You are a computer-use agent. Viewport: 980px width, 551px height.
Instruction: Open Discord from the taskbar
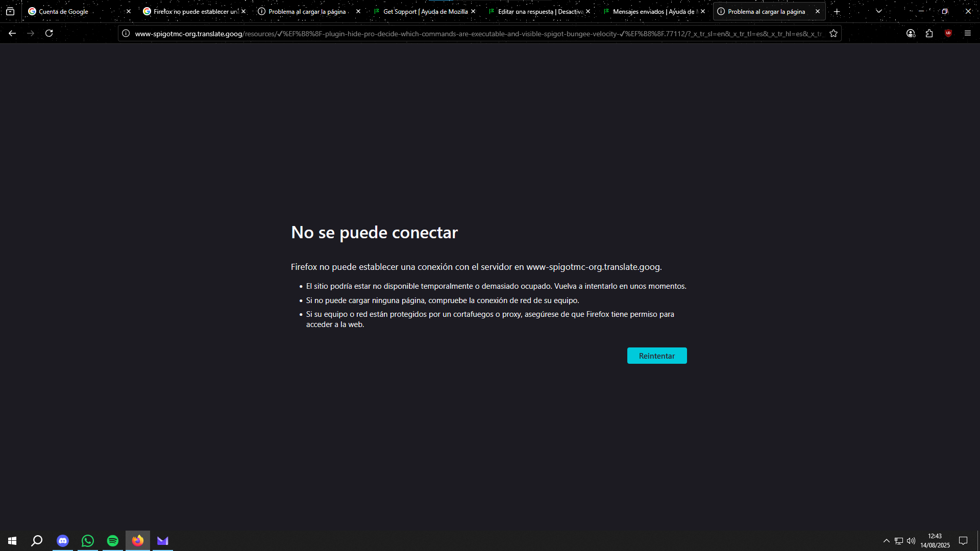[x=63, y=541]
